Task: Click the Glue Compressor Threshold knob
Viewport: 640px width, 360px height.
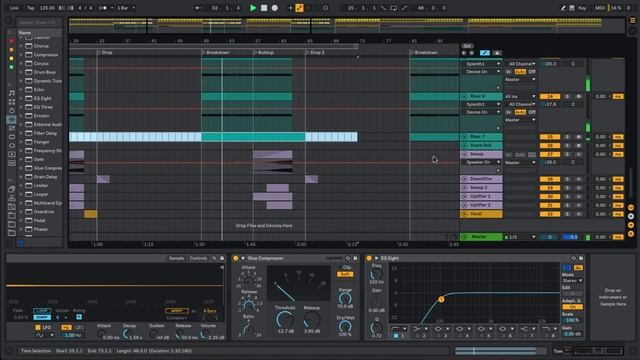Action: coord(285,320)
